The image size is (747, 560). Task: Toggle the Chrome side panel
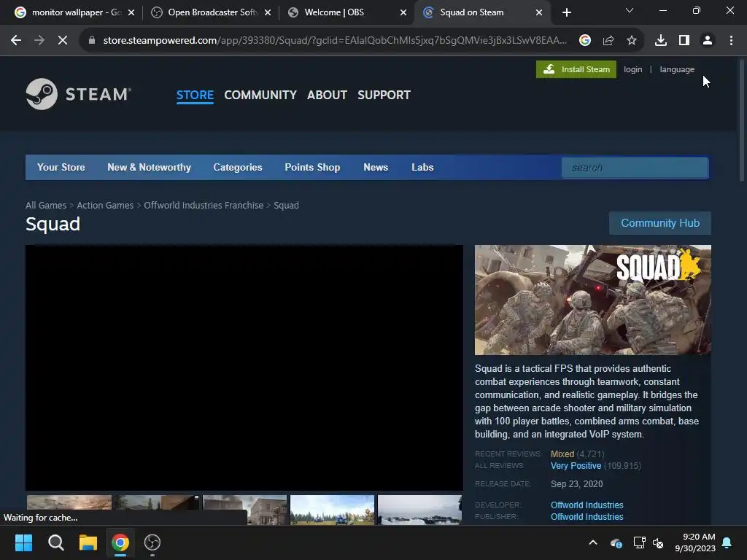coord(684,41)
